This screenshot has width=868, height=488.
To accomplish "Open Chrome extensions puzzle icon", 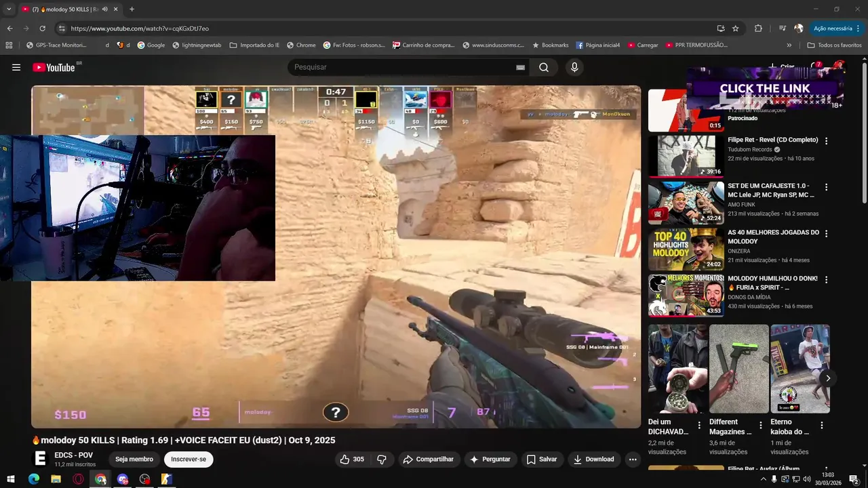I will (x=758, y=28).
